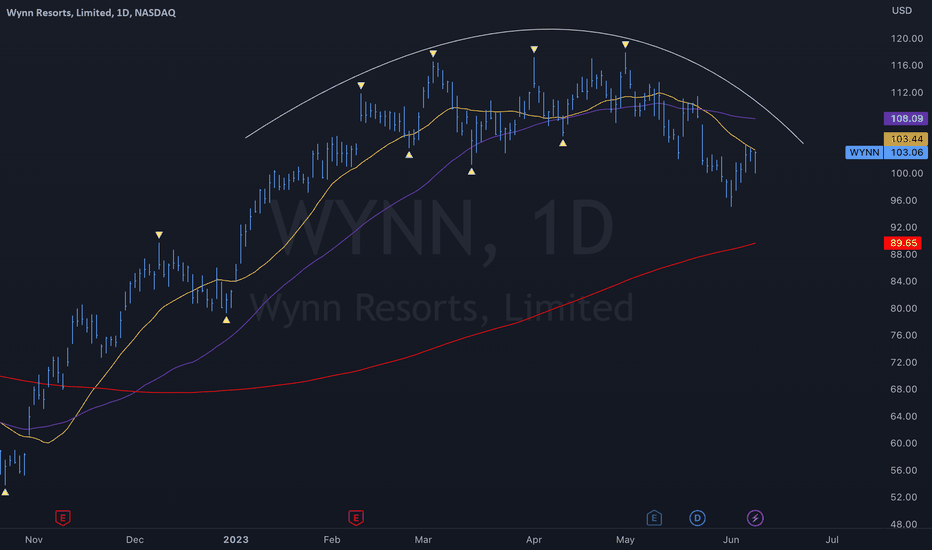The height and width of the screenshot is (550, 932).
Task: Click the February earnings E icon
Action: (x=356, y=518)
